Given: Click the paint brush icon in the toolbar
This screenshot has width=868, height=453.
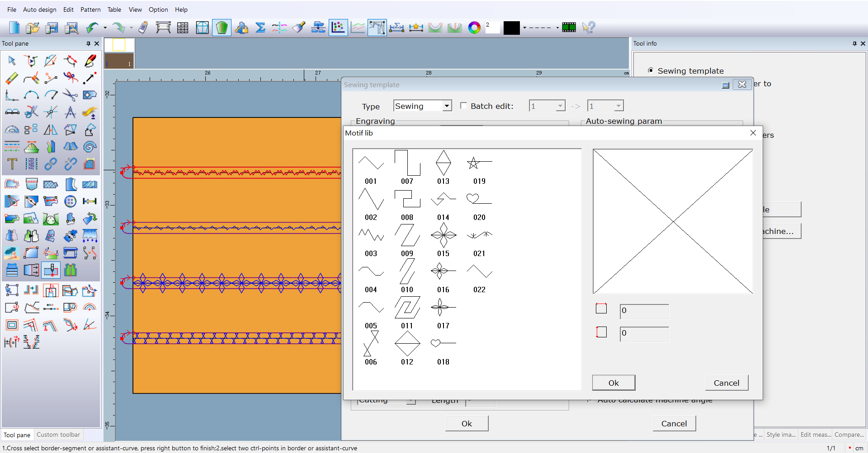Looking at the screenshot, I should [x=299, y=28].
